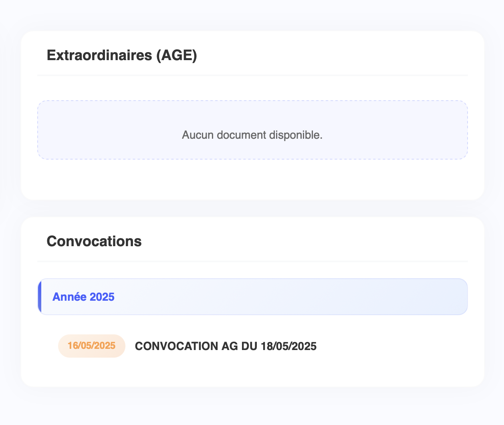
Task: Click the orange 16/05/2025 date badge
Action: coord(92,346)
